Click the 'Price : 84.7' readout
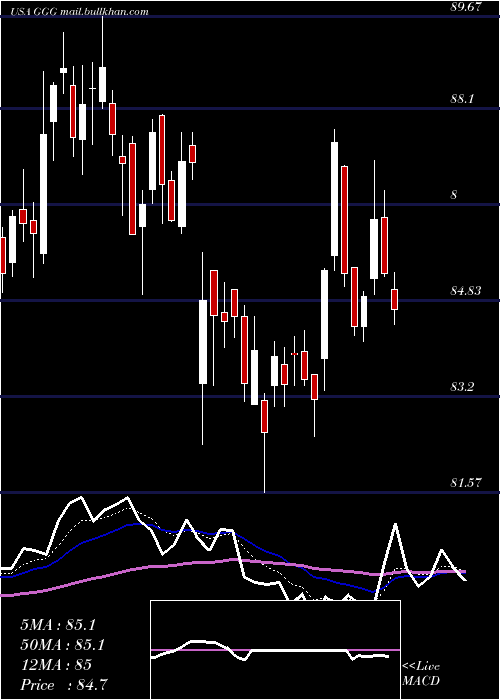Viewport: 500px width, 700px height. (x=64, y=685)
